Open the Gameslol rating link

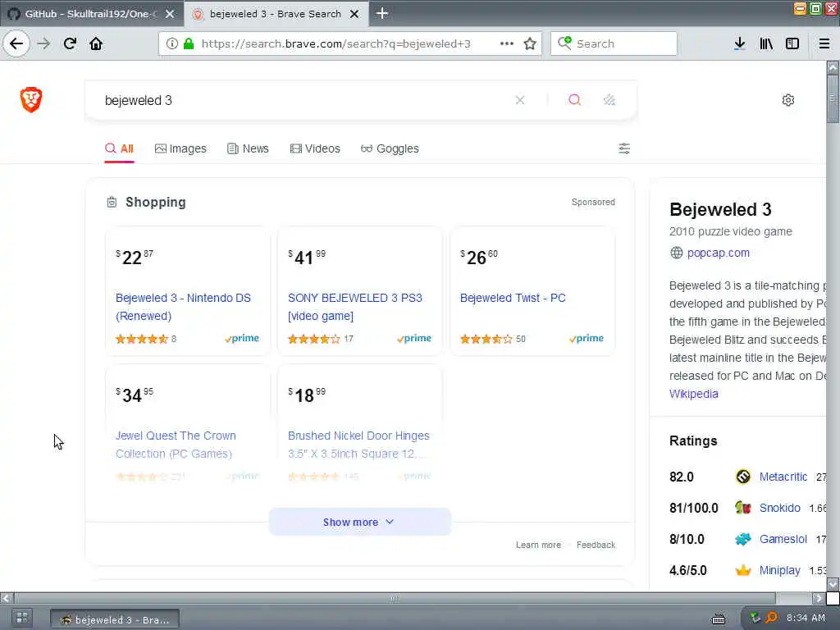783,539
